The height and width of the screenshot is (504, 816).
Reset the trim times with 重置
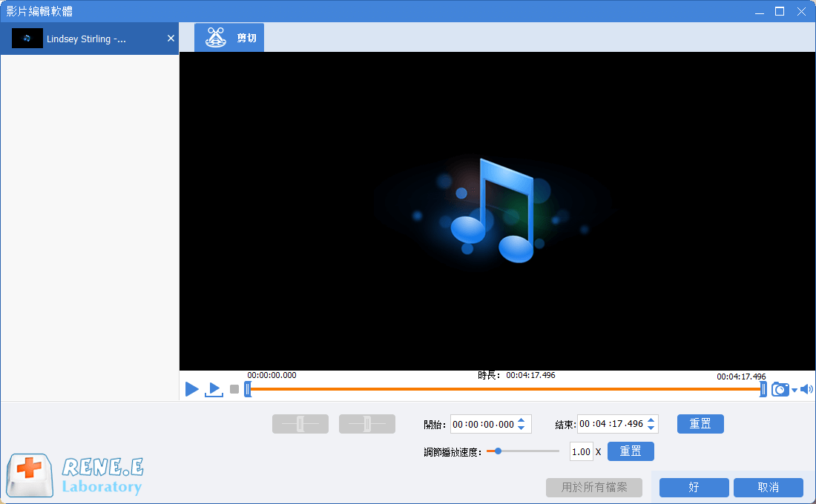pos(700,424)
